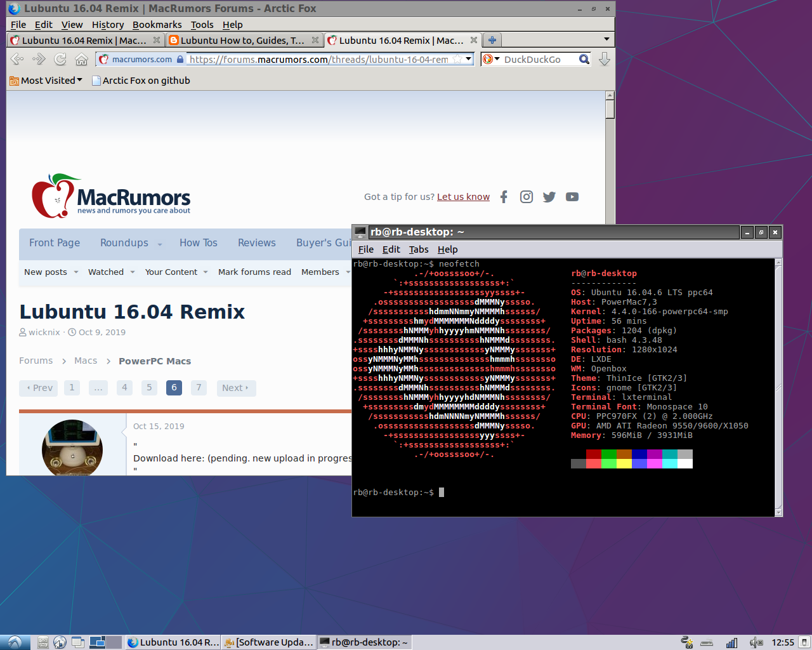The image size is (812, 650).
Task: Open the browser Home page icon
Action: [81, 59]
